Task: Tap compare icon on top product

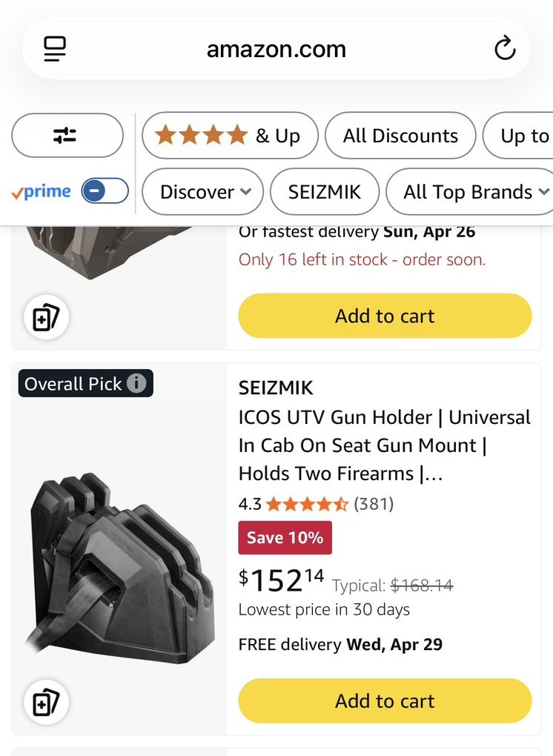Action: (46, 318)
